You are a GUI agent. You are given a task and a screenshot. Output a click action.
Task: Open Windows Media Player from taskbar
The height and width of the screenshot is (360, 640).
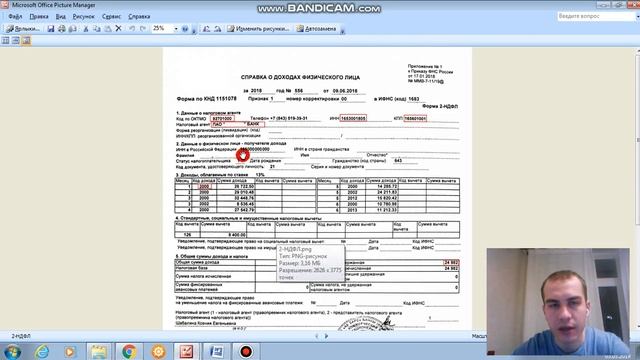tap(70, 351)
